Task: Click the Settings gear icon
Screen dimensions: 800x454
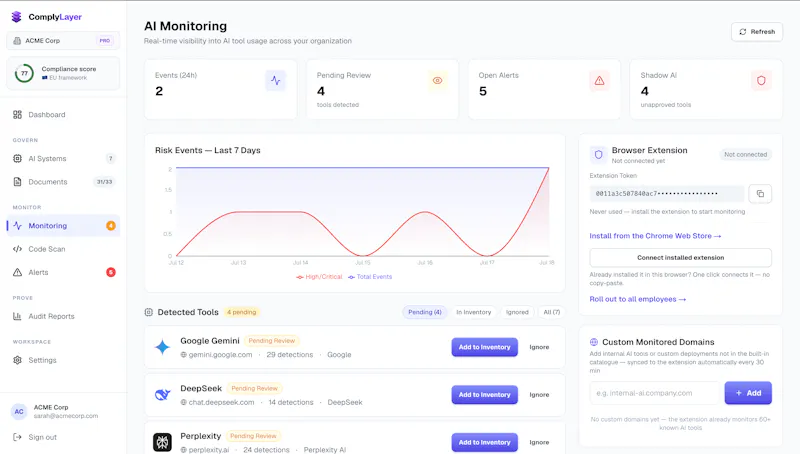Action: tap(17, 360)
